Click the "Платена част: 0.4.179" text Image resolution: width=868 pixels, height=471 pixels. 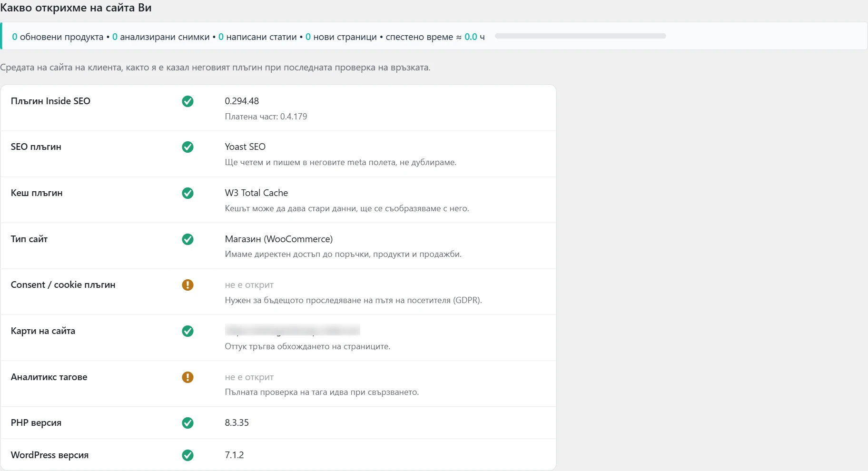click(266, 117)
